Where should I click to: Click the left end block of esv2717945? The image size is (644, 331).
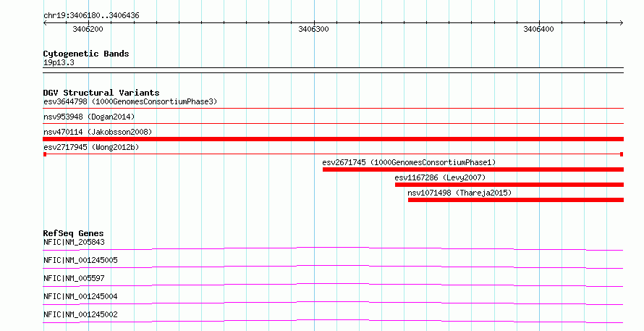click(45, 154)
